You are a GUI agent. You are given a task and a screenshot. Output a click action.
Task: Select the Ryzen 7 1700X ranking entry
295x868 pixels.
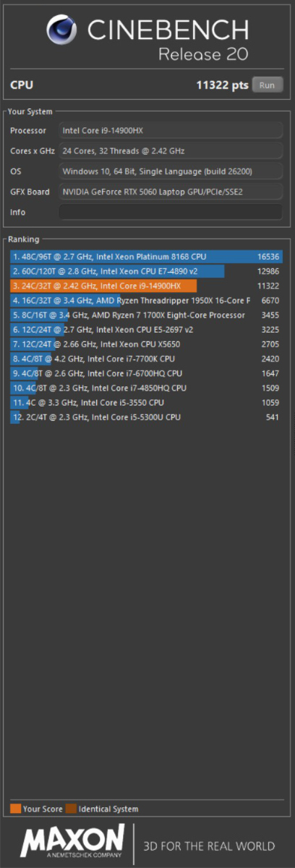point(146,315)
